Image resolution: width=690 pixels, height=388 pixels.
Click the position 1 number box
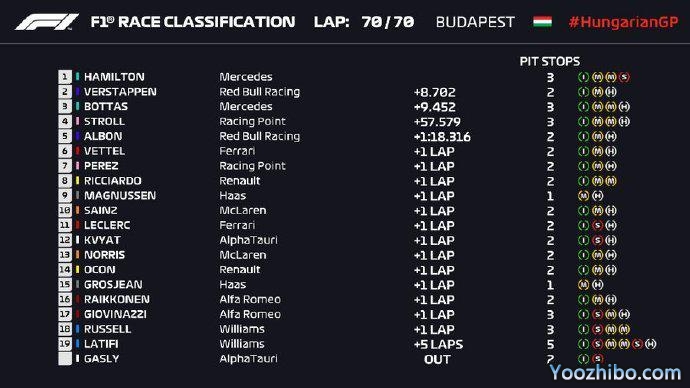pos(65,77)
